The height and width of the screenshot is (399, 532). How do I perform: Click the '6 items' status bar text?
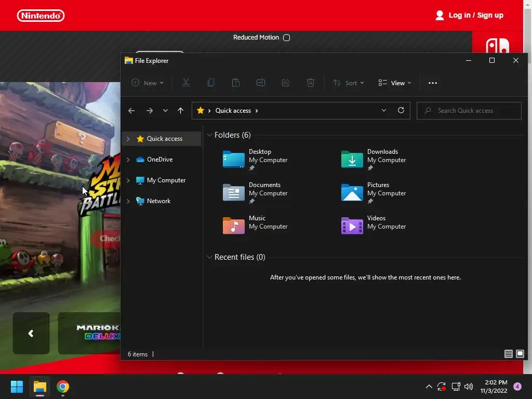pyautogui.click(x=137, y=354)
